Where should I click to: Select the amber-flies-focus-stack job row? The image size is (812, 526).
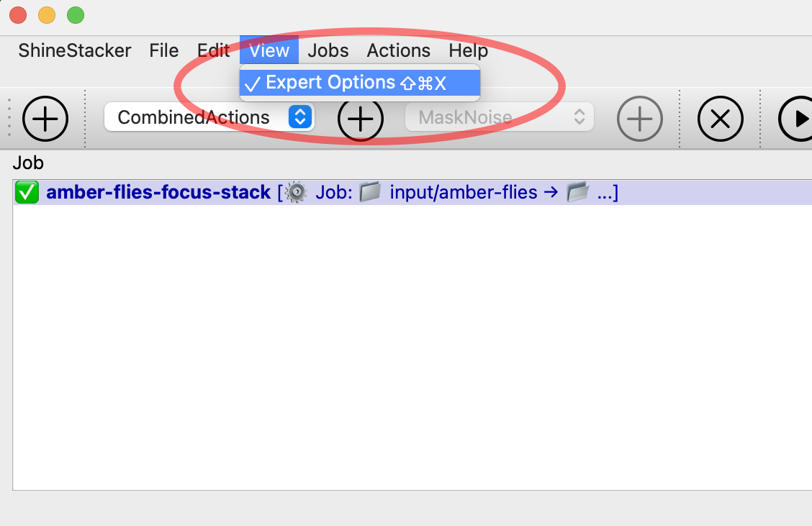pyautogui.click(x=158, y=193)
